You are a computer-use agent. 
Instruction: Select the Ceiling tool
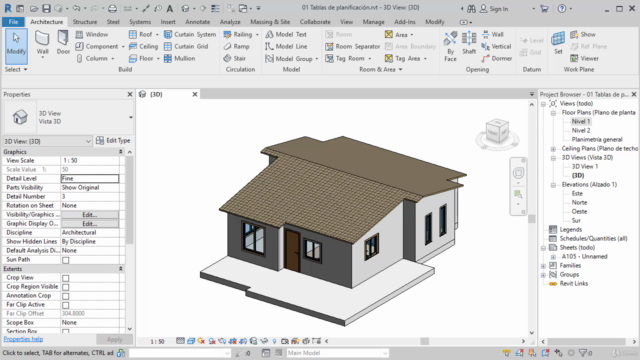click(143, 46)
